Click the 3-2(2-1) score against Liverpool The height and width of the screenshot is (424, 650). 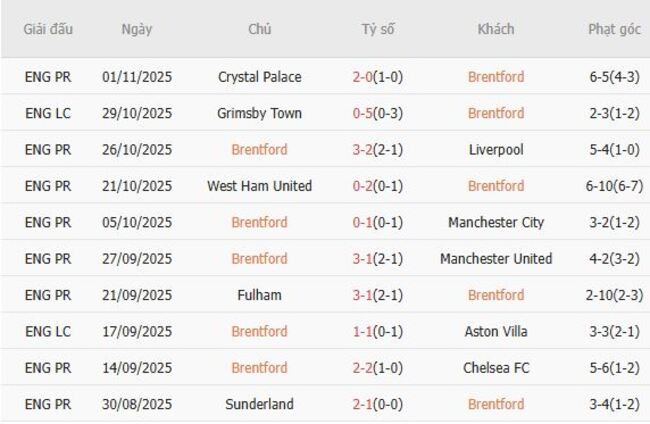coord(378,150)
